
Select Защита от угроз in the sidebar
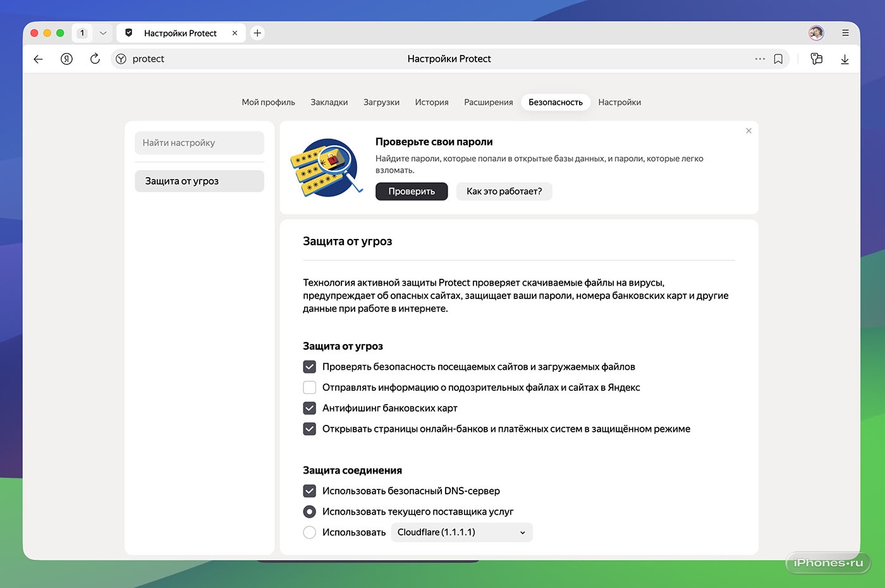click(199, 181)
